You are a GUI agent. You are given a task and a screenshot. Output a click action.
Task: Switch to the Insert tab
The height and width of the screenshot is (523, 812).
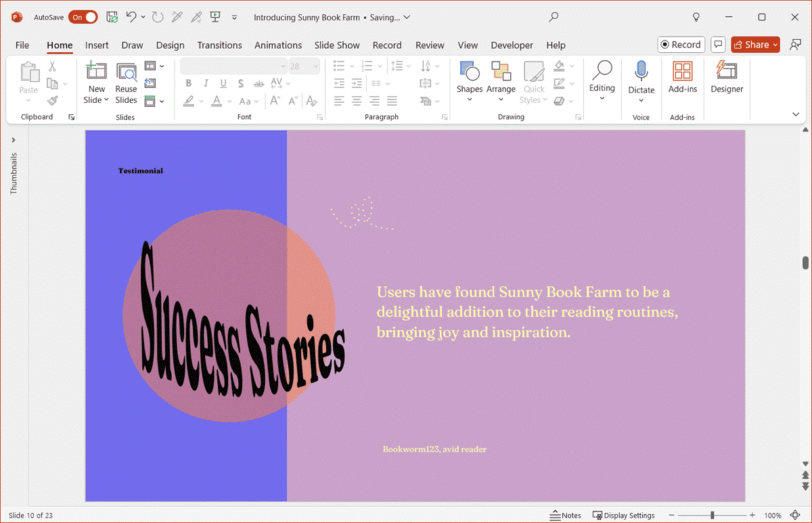[x=97, y=45]
